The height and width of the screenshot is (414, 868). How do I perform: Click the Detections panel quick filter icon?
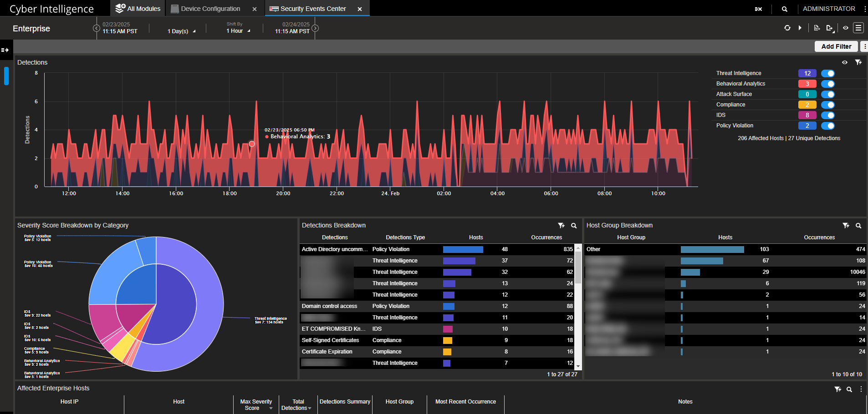tap(858, 62)
